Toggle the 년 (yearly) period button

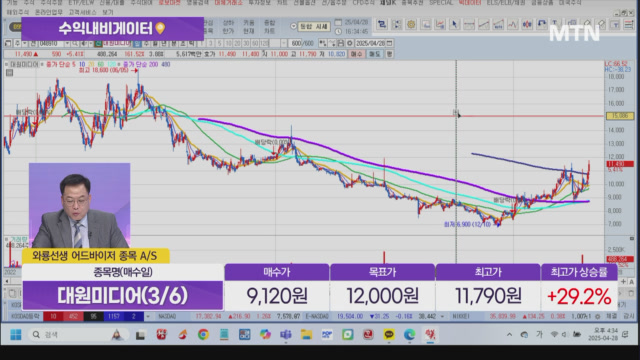[x=164, y=43]
